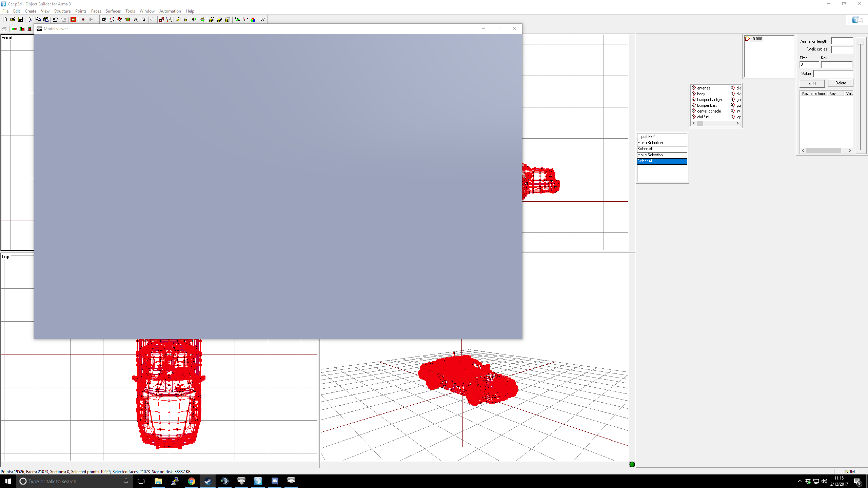Screen dimensions: 868x488
Task: Click the Undo arrow icon
Action: 55,20
